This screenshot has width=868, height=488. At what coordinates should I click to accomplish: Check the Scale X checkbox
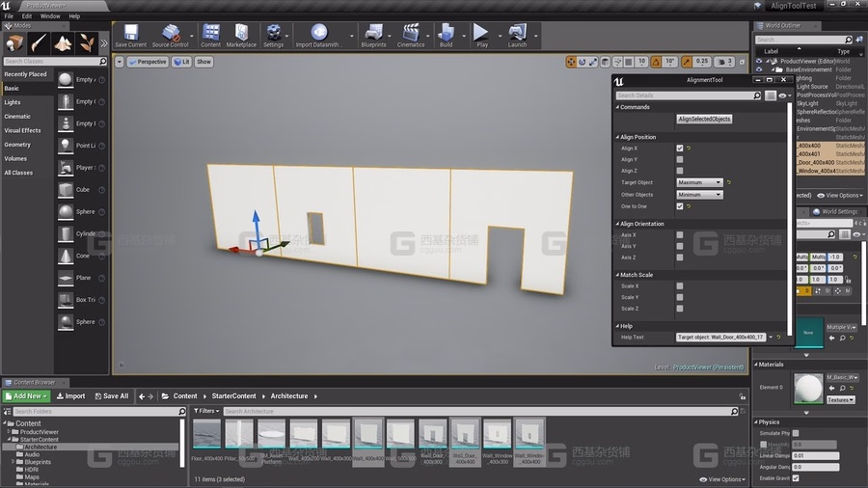click(680, 286)
